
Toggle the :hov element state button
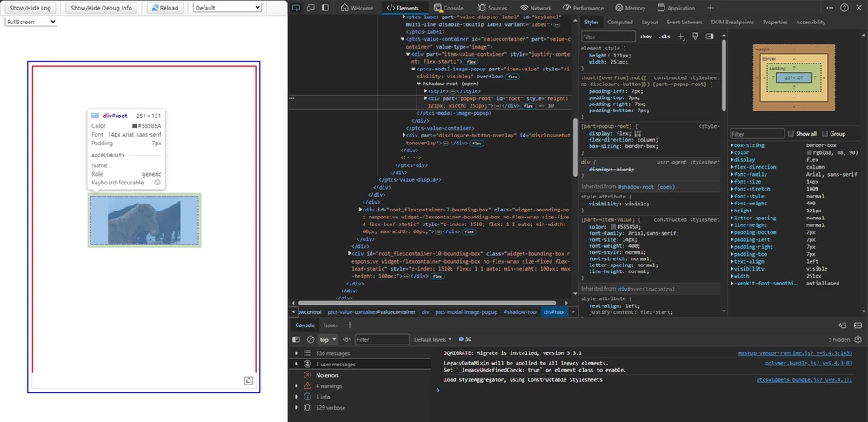coord(645,37)
